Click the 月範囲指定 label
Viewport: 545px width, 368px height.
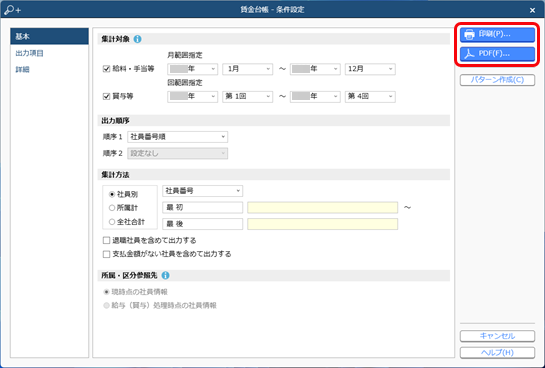185,56
